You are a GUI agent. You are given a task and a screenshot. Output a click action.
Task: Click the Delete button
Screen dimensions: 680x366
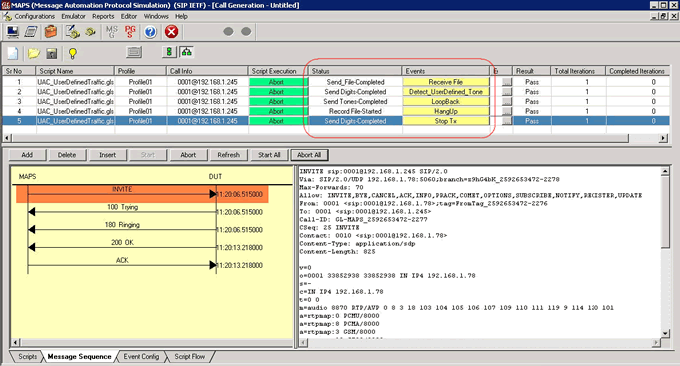click(x=67, y=155)
